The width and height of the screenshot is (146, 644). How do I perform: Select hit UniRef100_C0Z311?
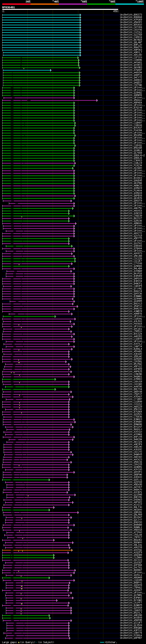click(131, 32)
